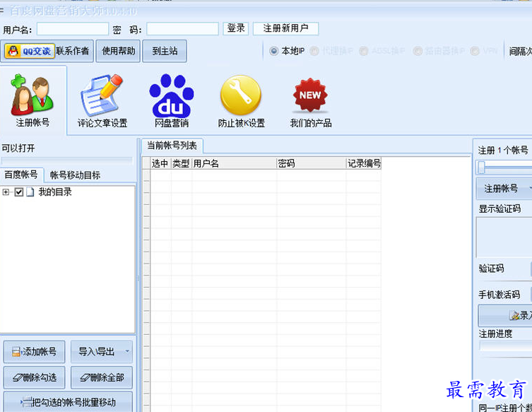Open the 注册帐号 register account section
The height and width of the screenshot is (412, 532).
[x=32, y=101]
